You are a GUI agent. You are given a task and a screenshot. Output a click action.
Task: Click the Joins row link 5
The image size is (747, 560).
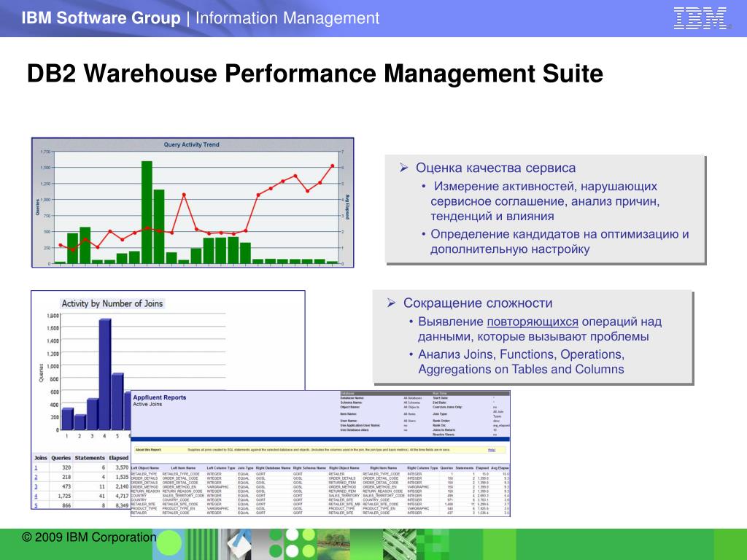pyautogui.click(x=36, y=505)
